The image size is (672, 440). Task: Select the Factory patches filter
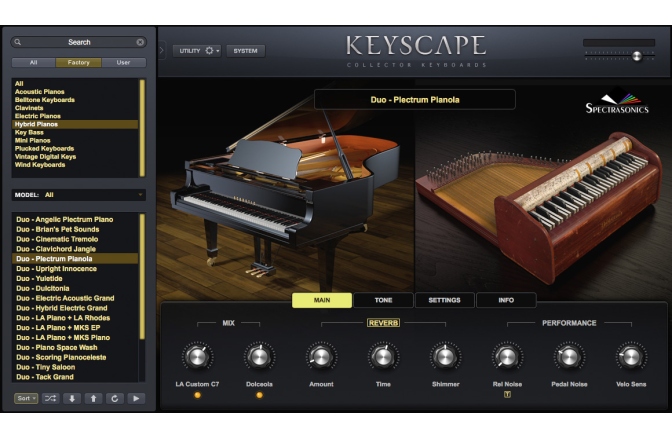coord(78,63)
